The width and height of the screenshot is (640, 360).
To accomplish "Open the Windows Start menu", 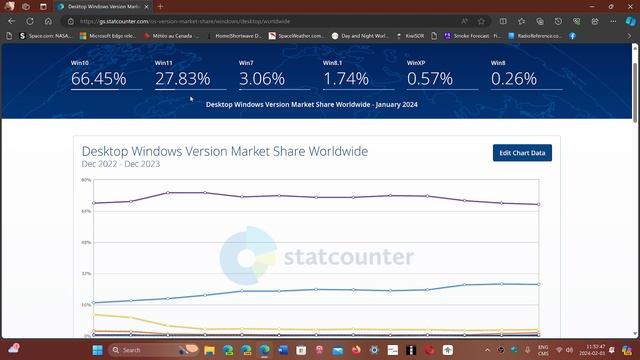I will point(98,350).
